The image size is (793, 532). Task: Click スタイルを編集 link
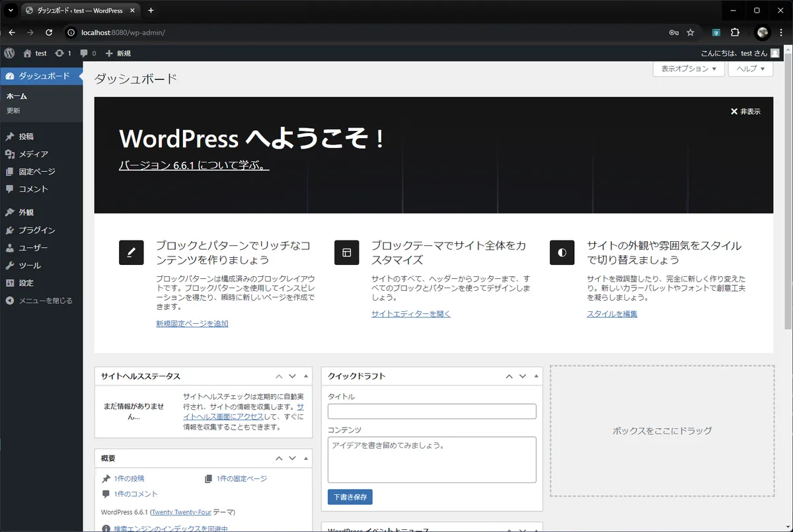612,314
